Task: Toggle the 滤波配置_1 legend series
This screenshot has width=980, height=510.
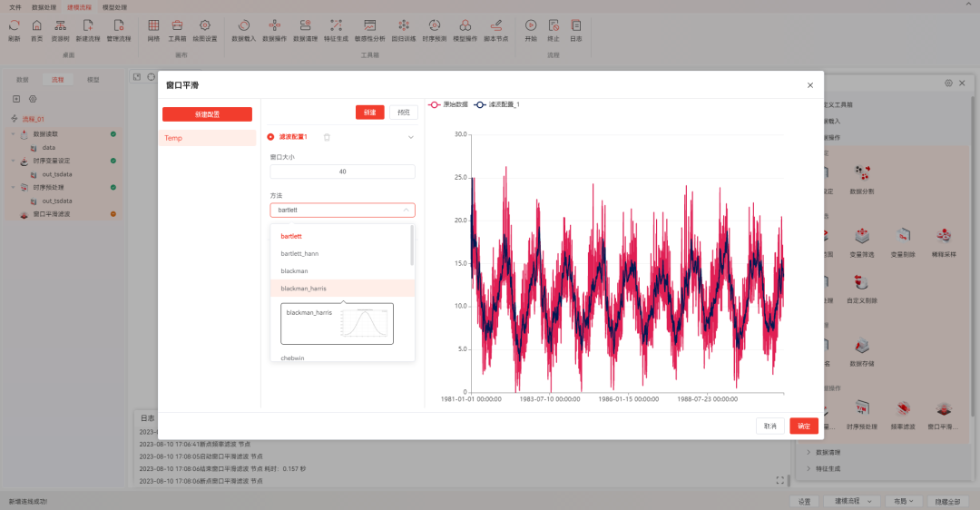Action: (x=497, y=104)
